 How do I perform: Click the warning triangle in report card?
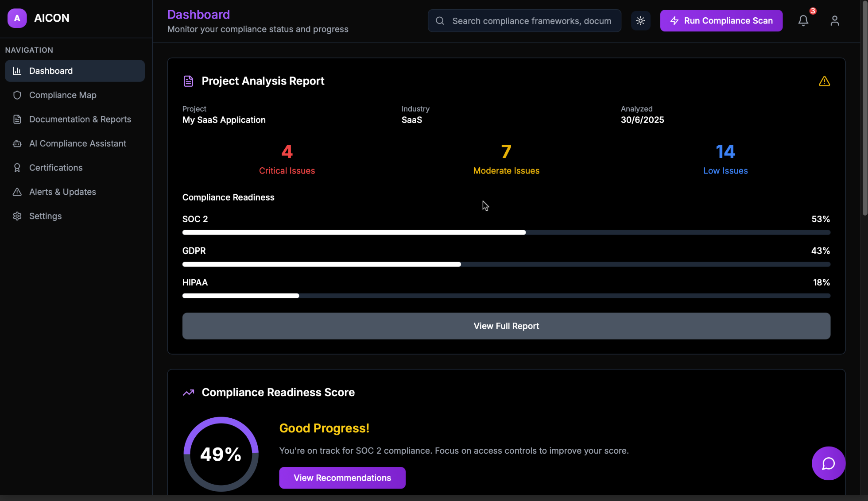(x=824, y=81)
